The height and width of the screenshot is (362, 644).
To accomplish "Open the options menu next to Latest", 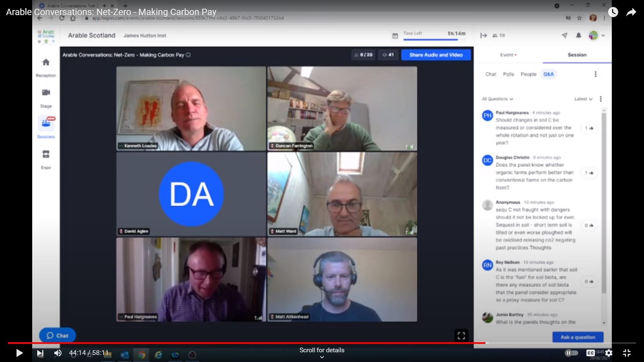I will pyautogui.click(x=601, y=99).
